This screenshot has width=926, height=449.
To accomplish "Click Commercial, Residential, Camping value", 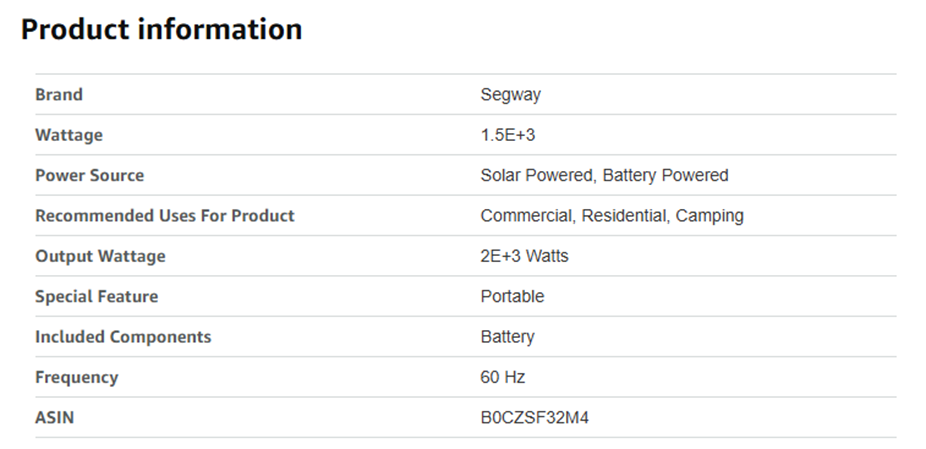I will [612, 216].
